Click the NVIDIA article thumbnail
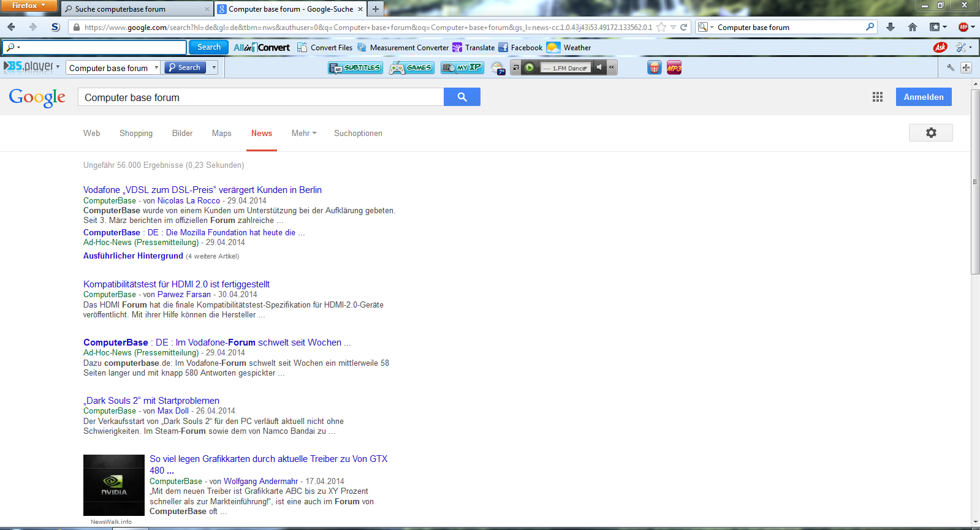The height and width of the screenshot is (530, 980). click(114, 485)
